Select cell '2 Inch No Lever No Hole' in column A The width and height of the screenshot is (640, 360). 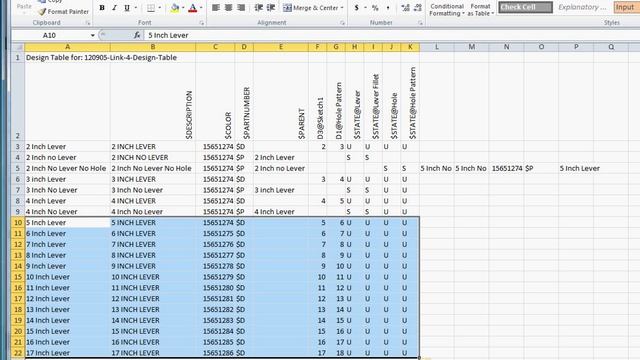click(67, 169)
